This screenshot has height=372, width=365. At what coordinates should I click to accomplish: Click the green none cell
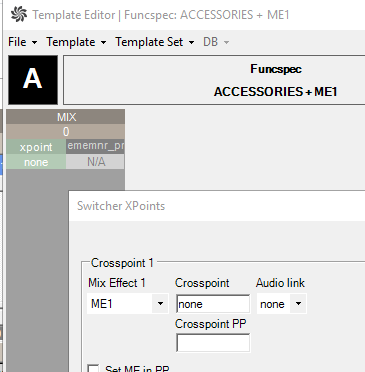click(x=36, y=162)
